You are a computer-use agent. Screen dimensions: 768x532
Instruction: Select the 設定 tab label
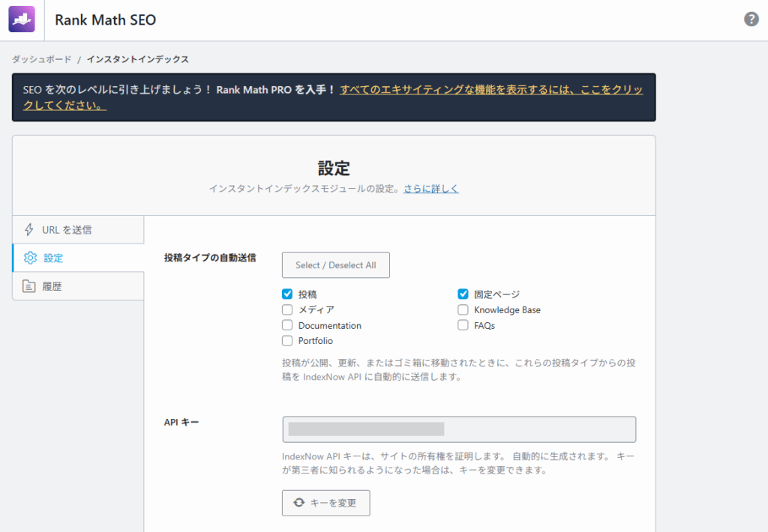(53, 258)
